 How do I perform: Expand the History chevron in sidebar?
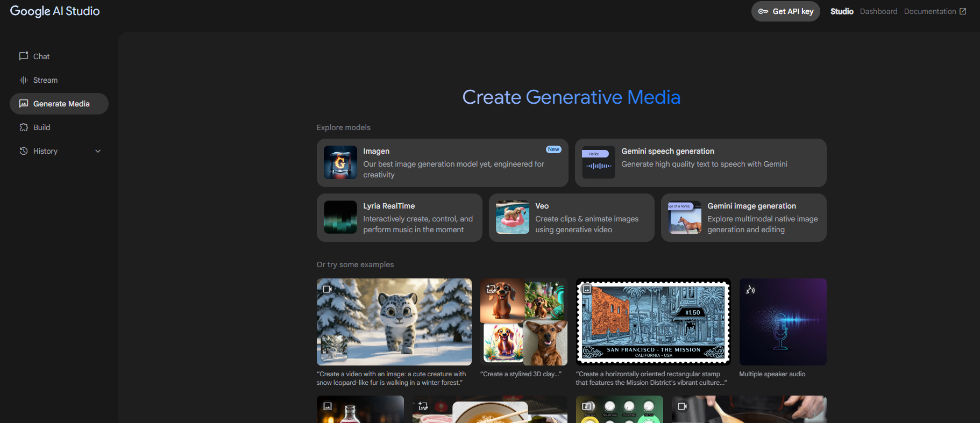pyautogui.click(x=98, y=151)
